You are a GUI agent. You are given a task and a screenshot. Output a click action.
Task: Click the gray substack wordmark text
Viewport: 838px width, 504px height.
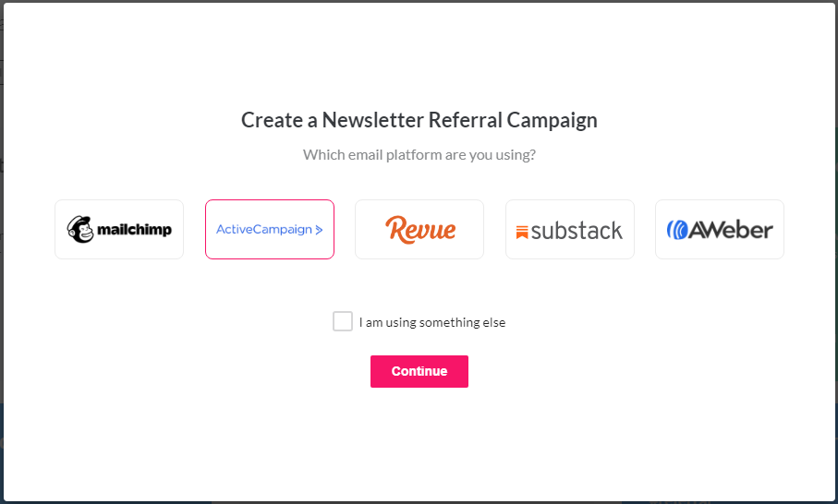pyautogui.click(x=577, y=231)
